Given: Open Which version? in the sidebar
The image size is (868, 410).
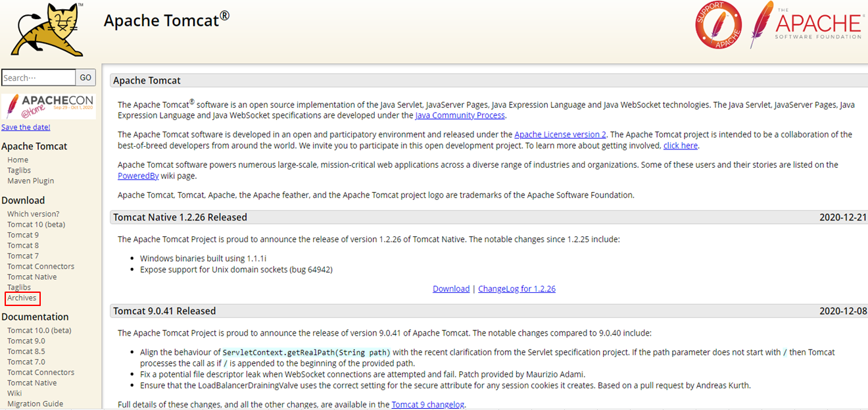Looking at the screenshot, I should coord(33,214).
